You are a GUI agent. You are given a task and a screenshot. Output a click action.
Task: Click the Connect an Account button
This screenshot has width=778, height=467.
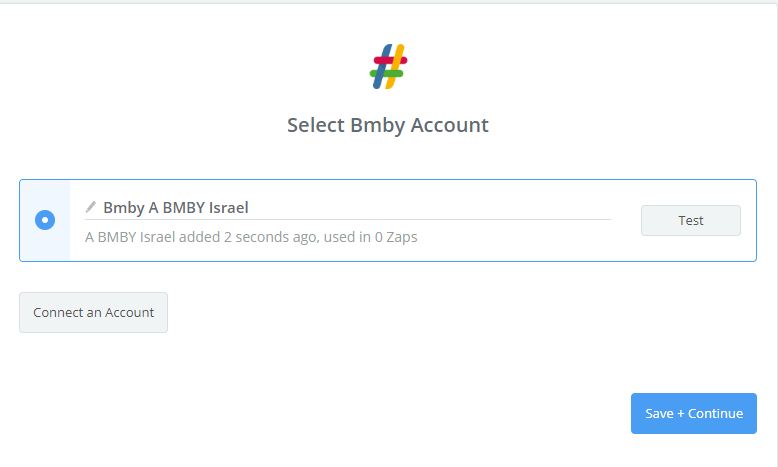[93, 312]
